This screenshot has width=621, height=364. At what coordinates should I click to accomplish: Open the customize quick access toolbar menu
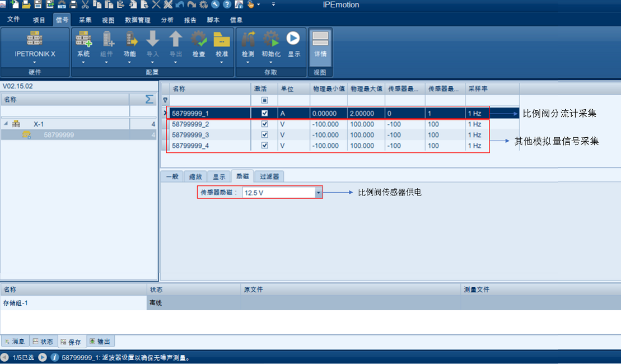point(273,4)
